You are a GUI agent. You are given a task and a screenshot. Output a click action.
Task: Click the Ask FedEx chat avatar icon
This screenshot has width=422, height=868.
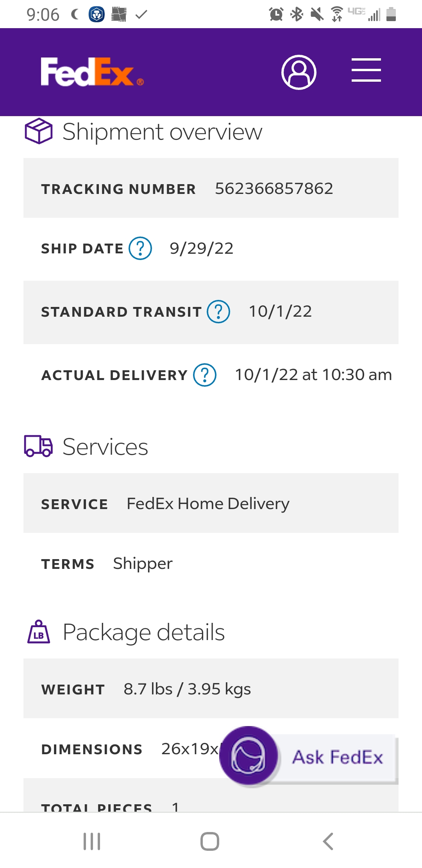tap(249, 756)
